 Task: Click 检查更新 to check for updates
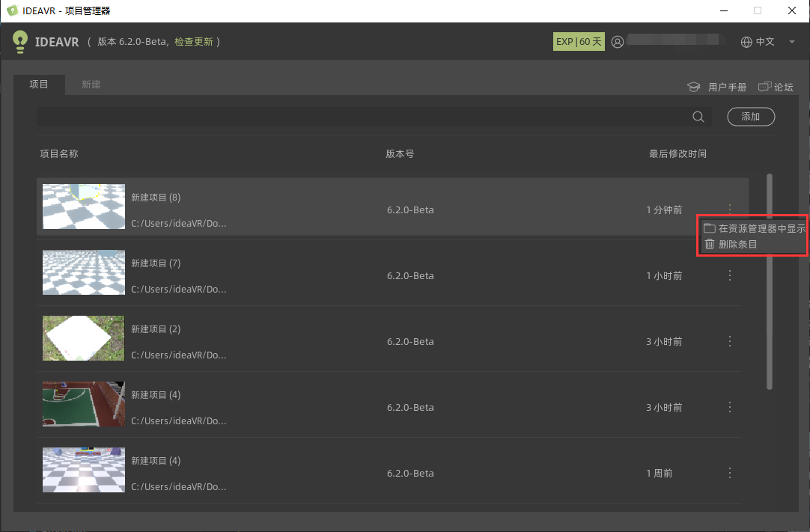[194, 42]
